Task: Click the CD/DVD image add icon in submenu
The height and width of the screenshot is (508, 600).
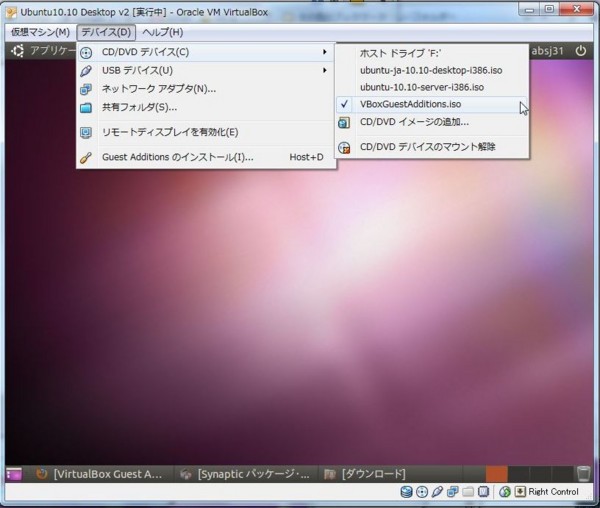Action: [344, 122]
